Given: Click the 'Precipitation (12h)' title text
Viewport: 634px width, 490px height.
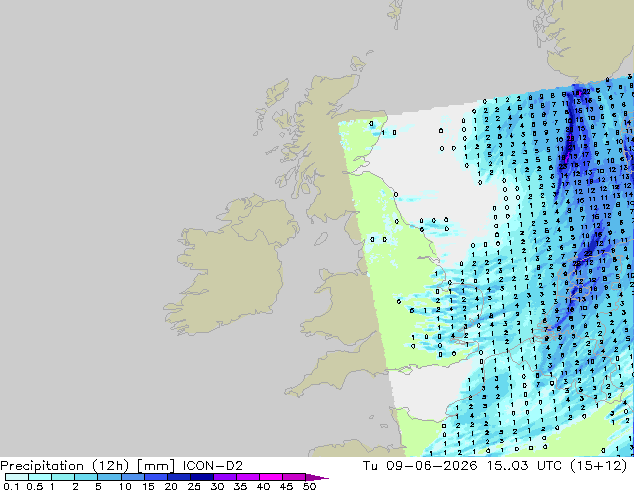Looking at the screenshot, I should pos(65,466).
